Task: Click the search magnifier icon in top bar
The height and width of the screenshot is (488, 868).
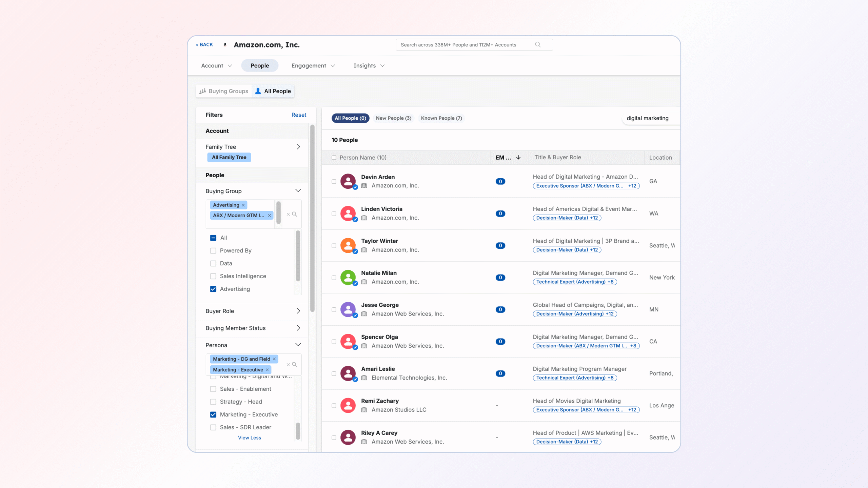Action: (538, 45)
